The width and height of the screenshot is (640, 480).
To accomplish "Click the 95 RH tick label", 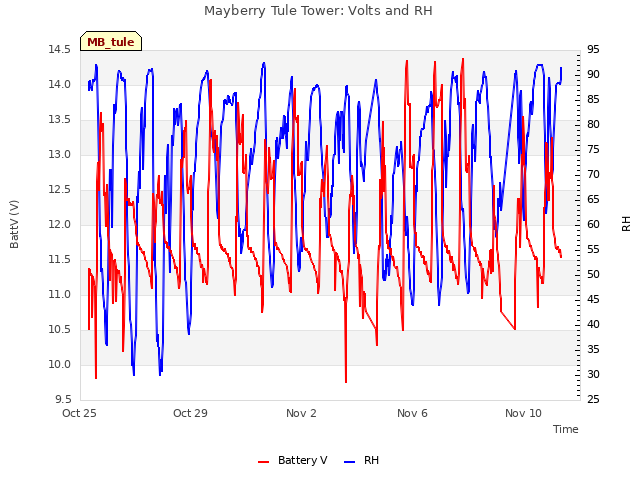I will pyautogui.click(x=593, y=50).
